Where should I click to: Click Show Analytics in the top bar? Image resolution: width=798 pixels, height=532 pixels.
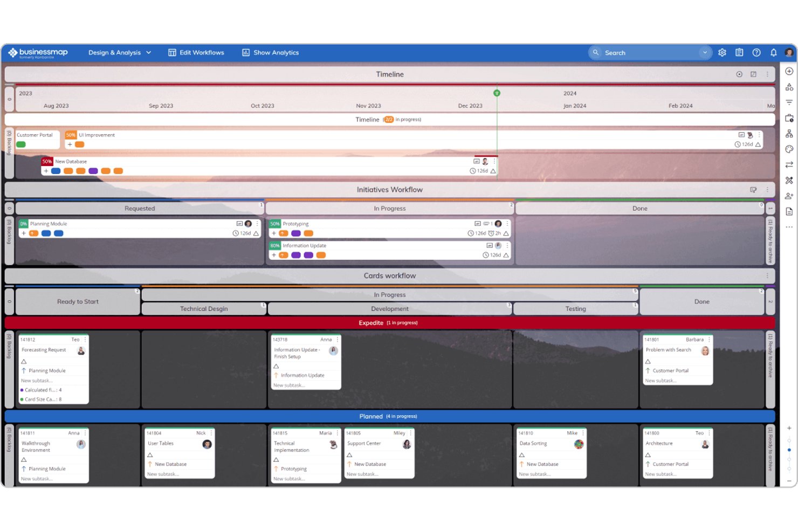click(270, 52)
